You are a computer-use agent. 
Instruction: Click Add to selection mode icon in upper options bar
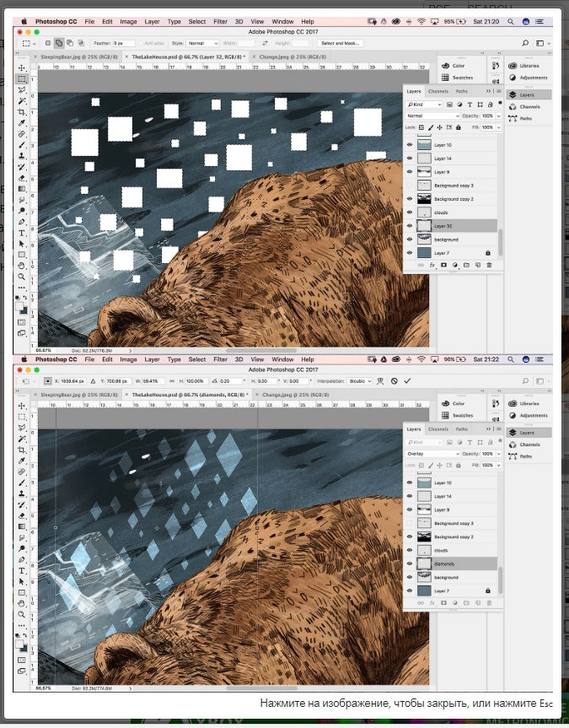click(x=59, y=43)
